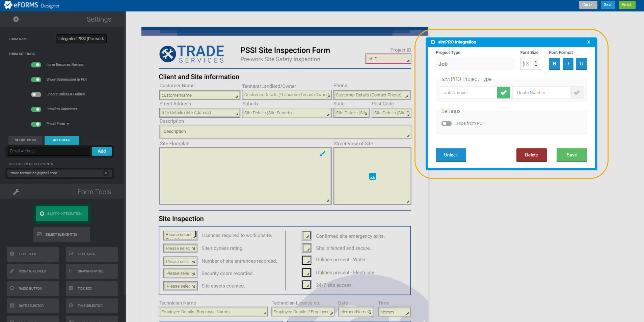The height and width of the screenshot is (322, 644).
Task: Toggle Hide from PDF in simPRO settings
Action: (446, 123)
